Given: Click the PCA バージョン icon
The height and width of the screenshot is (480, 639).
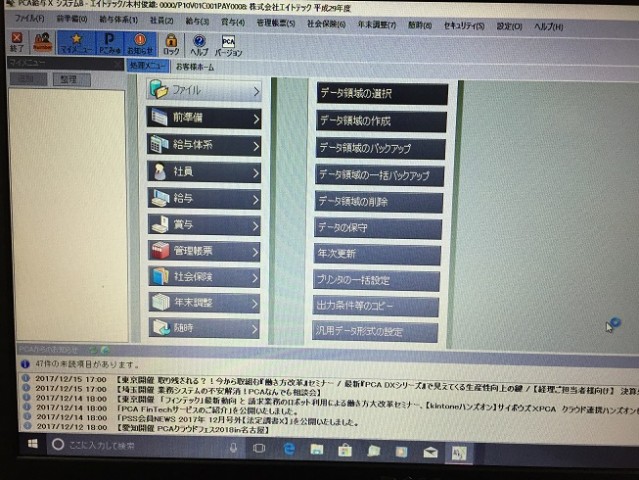Looking at the screenshot, I should tap(228, 46).
